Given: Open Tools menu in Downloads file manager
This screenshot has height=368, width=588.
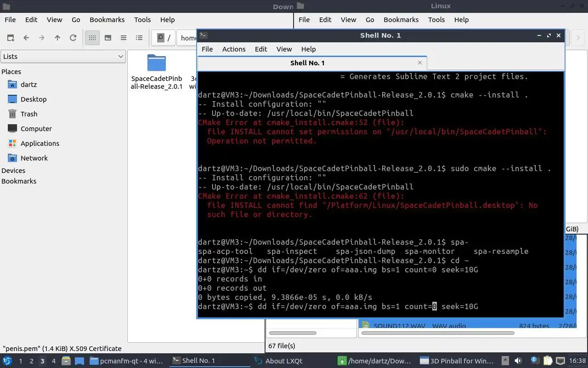Looking at the screenshot, I should pyautogui.click(x=142, y=20).
